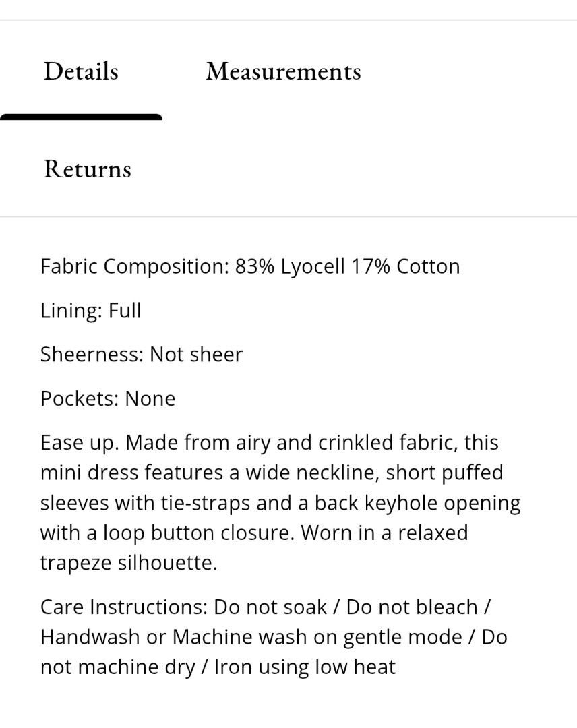Click the "Ease up" description paragraph

coord(280,503)
